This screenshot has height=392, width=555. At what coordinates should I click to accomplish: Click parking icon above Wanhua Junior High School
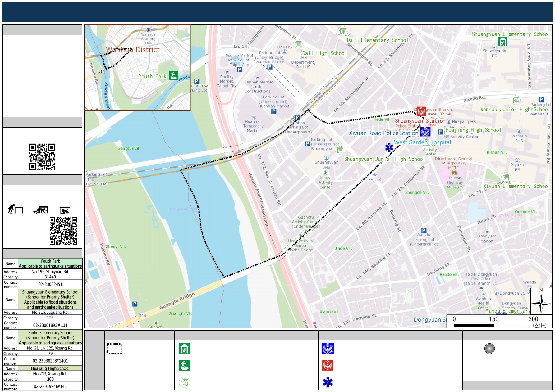[541, 100]
